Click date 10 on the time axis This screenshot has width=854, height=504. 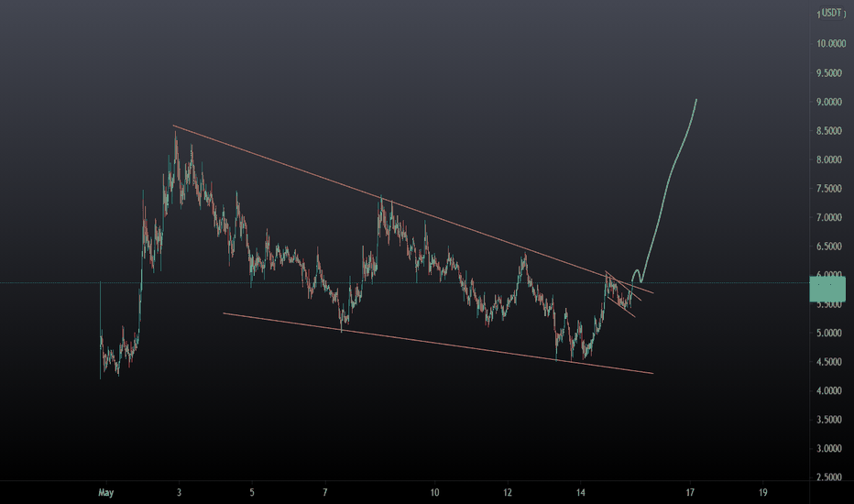(434, 493)
